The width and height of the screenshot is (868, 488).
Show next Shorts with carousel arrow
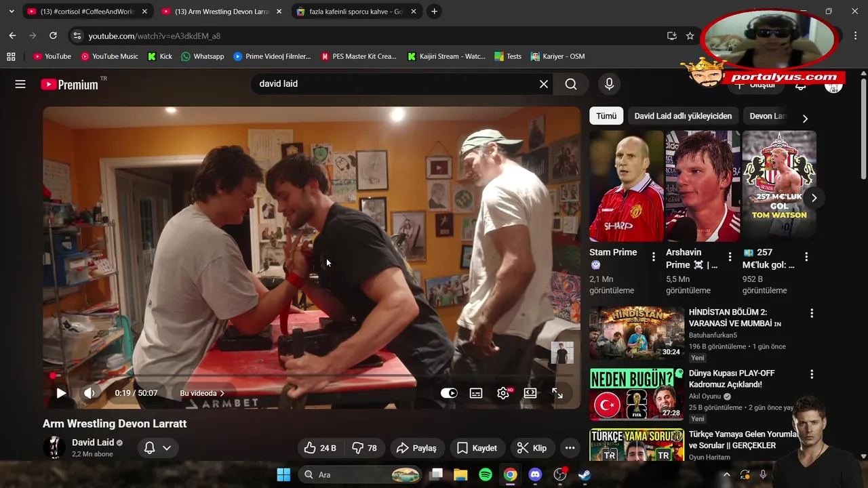point(814,198)
